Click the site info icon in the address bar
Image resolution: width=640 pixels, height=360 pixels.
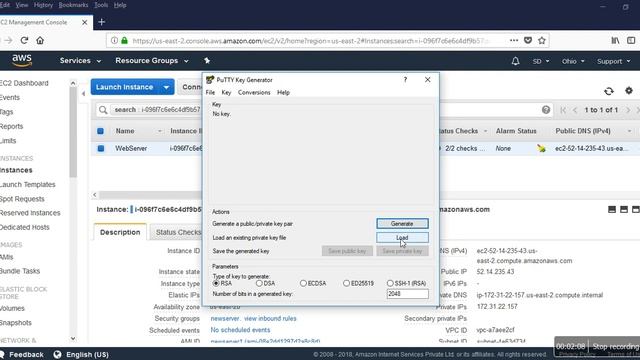[114, 40]
